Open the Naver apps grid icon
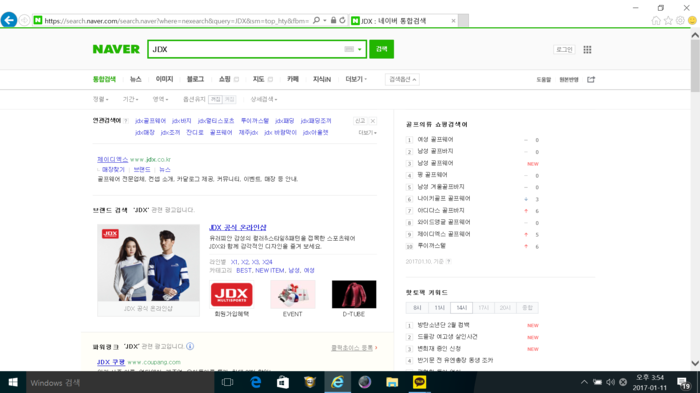This screenshot has height=393, width=700. (587, 50)
